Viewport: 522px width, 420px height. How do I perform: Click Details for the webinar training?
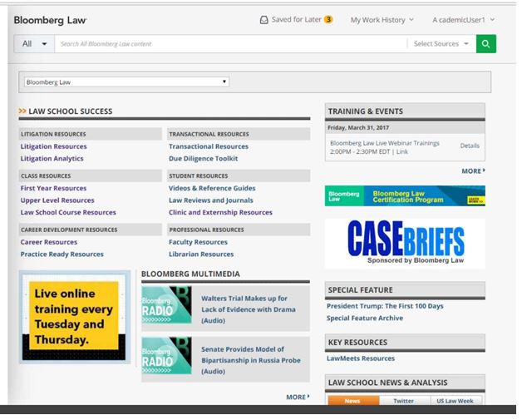[x=470, y=146]
